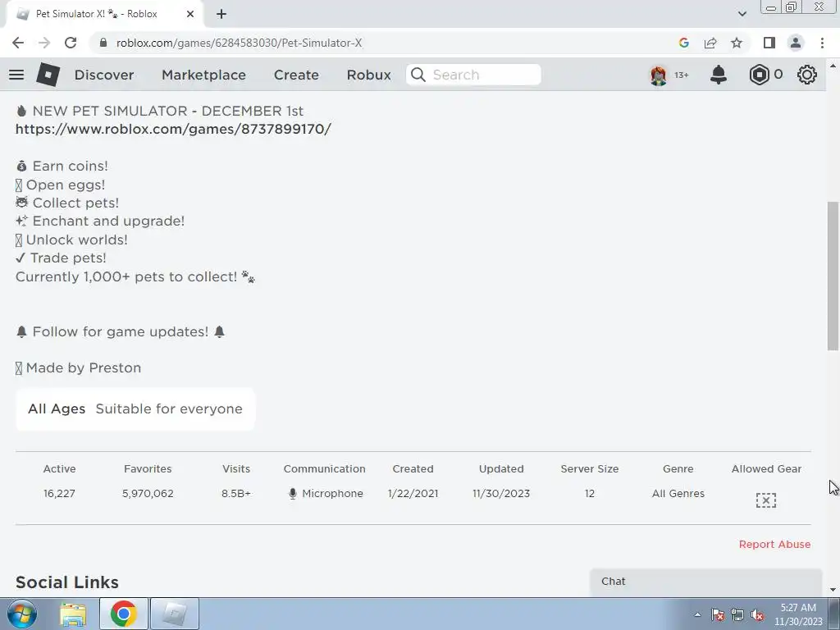Open the Roblox hamburger navigation menu
The height and width of the screenshot is (630, 840).
pyautogui.click(x=16, y=75)
